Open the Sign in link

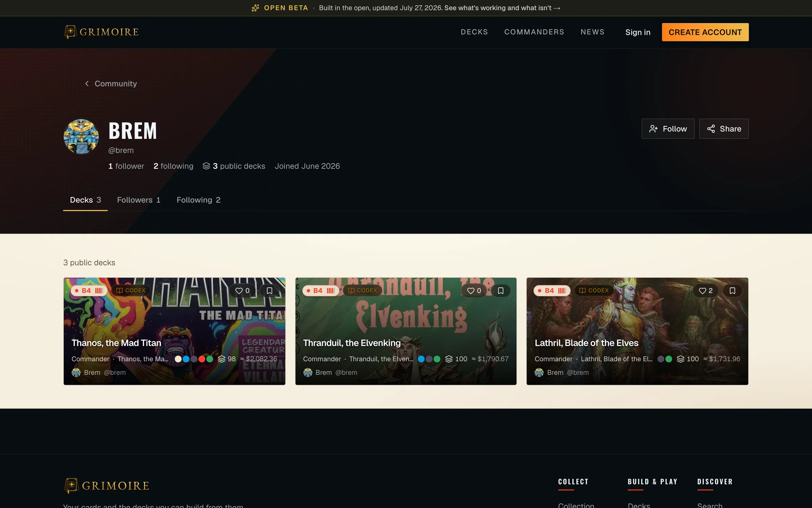(638, 32)
